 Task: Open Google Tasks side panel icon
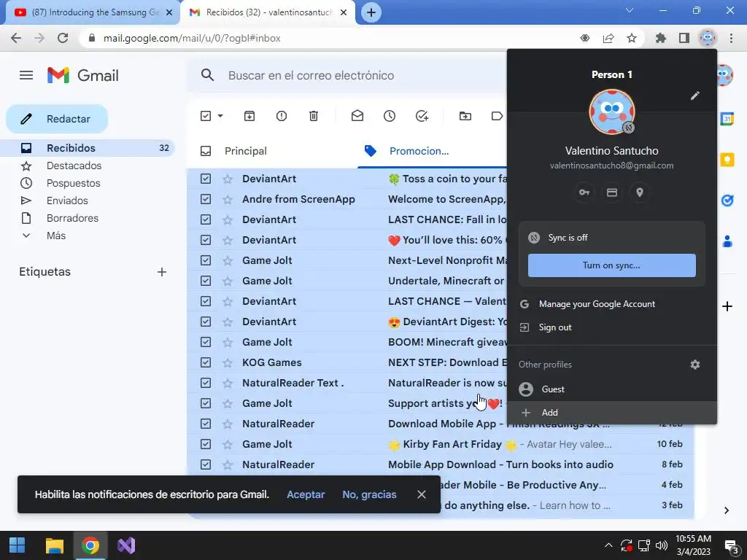[727, 201]
